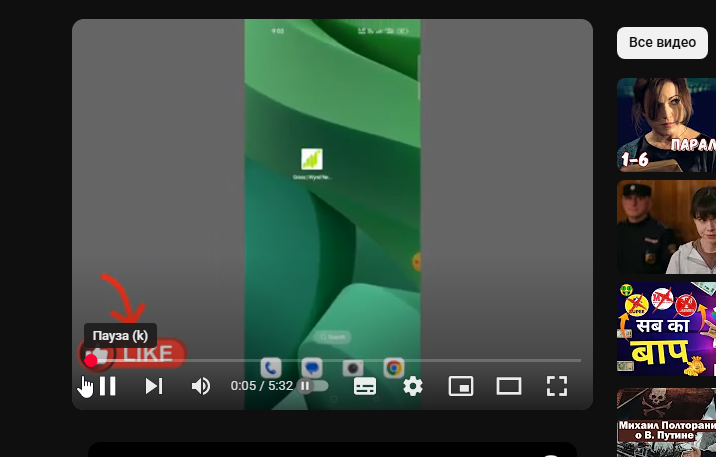Skip to the next video

point(154,386)
